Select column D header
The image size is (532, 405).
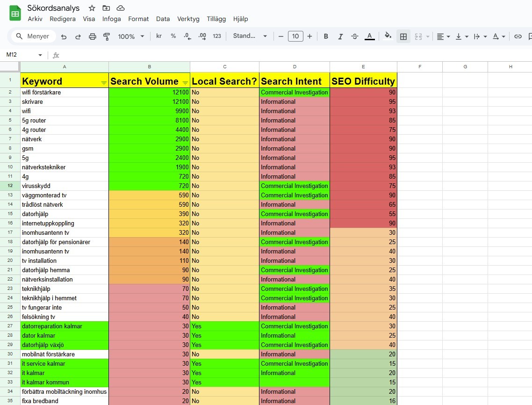[295, 67]
